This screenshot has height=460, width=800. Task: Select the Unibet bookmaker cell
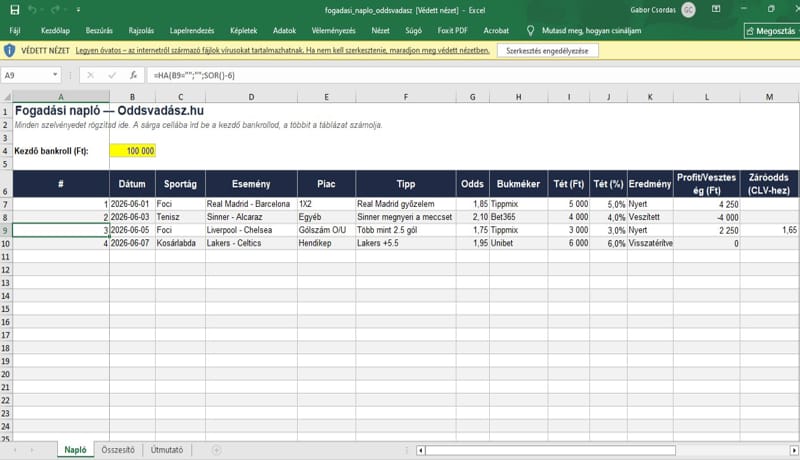518,243
